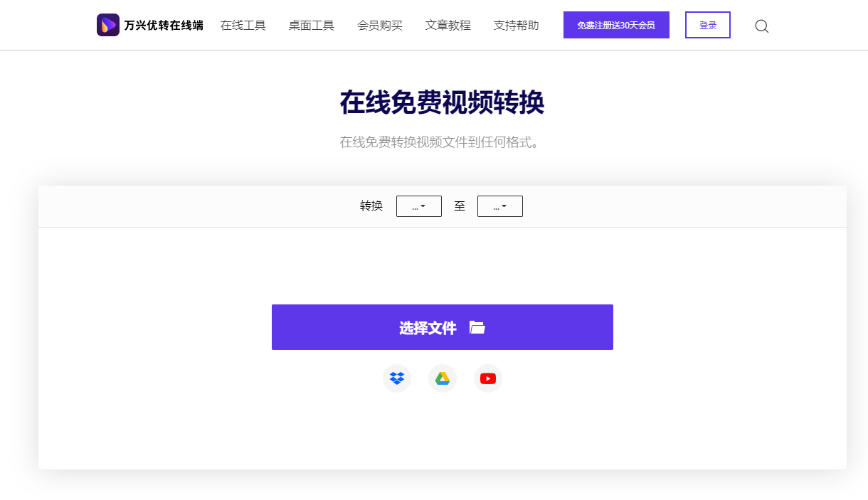Click the 万兴优转在线端 brand name
This screenshot has height=500, width=868.
click(x=164, y=26)
